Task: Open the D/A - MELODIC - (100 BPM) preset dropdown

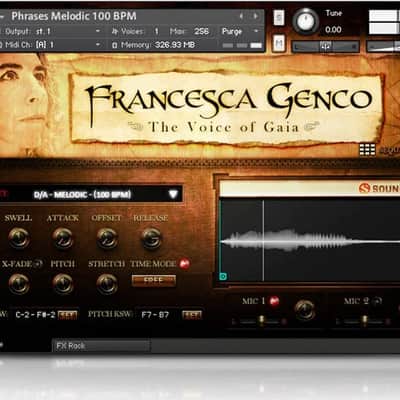Action: [x=91, y=195]
